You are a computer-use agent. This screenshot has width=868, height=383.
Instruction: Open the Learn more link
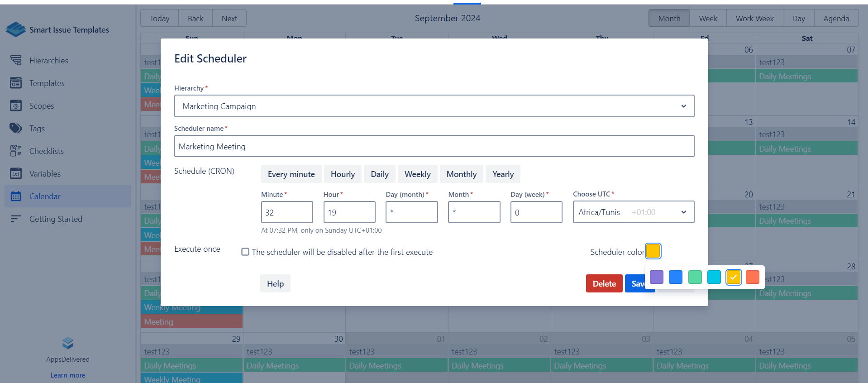click(68, 375)
